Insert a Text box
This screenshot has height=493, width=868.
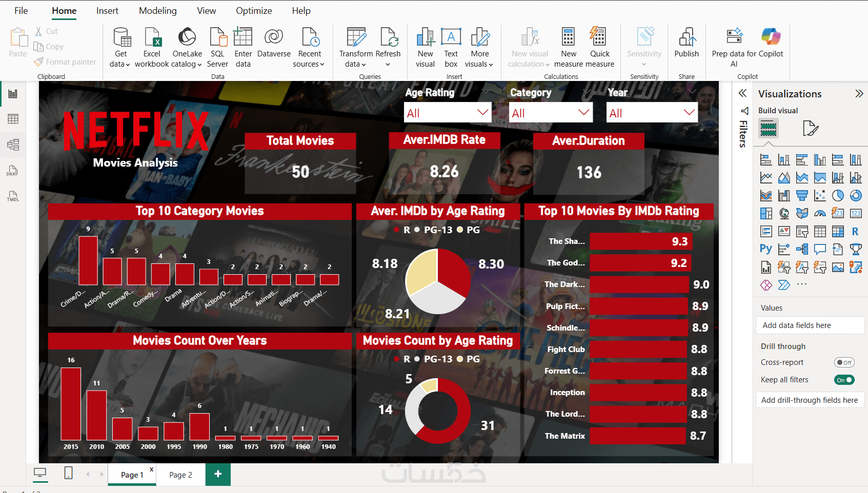click(x=451, y=47)
